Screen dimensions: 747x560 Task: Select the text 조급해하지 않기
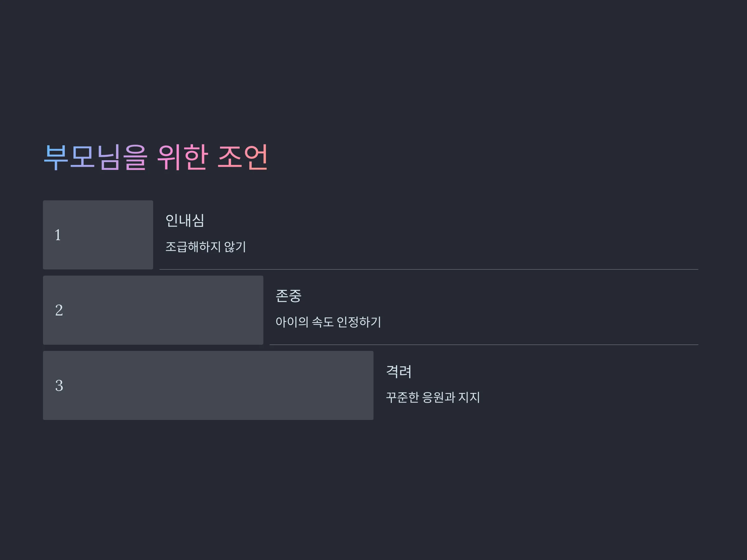tap(206, 247)
